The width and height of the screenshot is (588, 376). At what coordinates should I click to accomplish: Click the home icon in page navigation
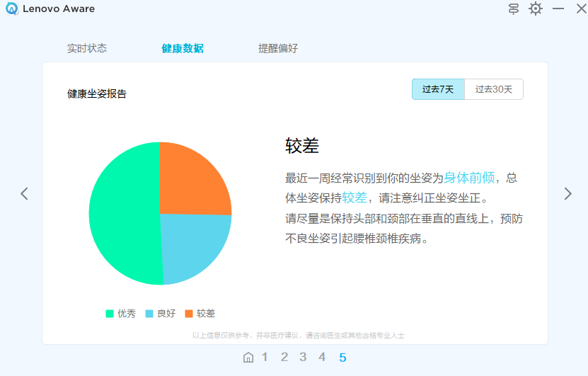248,358
